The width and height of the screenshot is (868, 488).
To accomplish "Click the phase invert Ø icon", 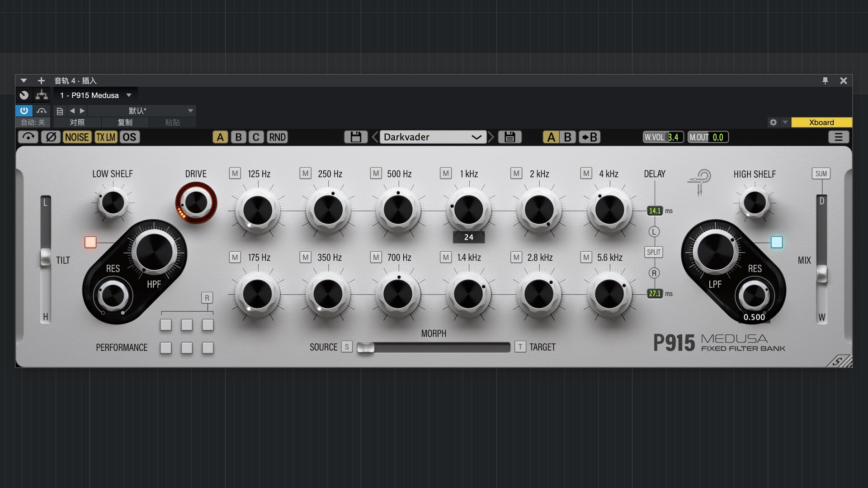I will [x=51, y=137].
